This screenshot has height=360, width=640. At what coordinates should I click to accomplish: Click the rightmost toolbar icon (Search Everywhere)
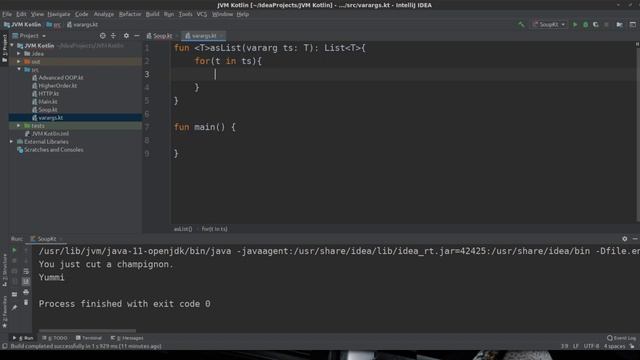[x=633, y=24]
